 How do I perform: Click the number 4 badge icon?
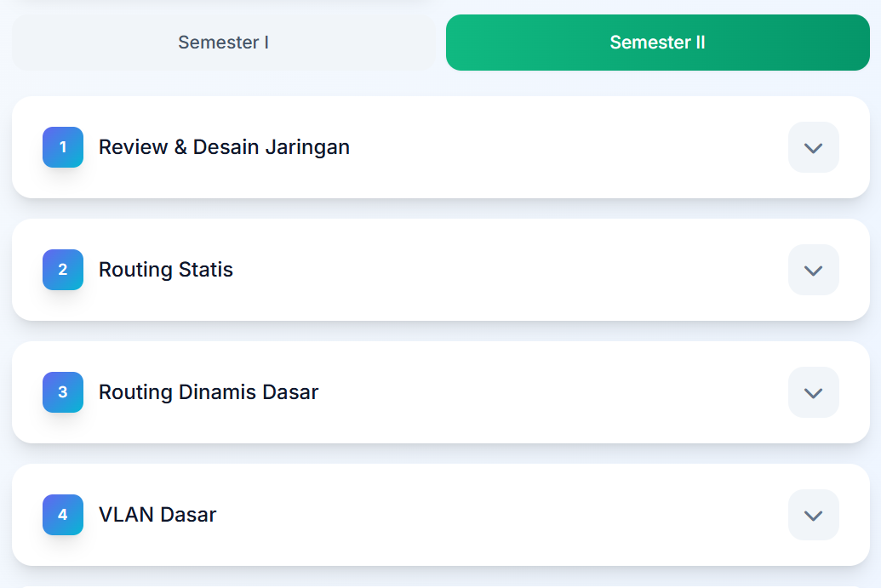tap(63, 515)
